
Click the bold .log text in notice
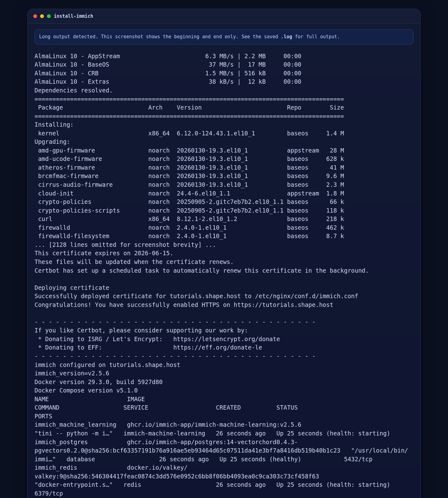pyautogui.click(x=287, y=37)
